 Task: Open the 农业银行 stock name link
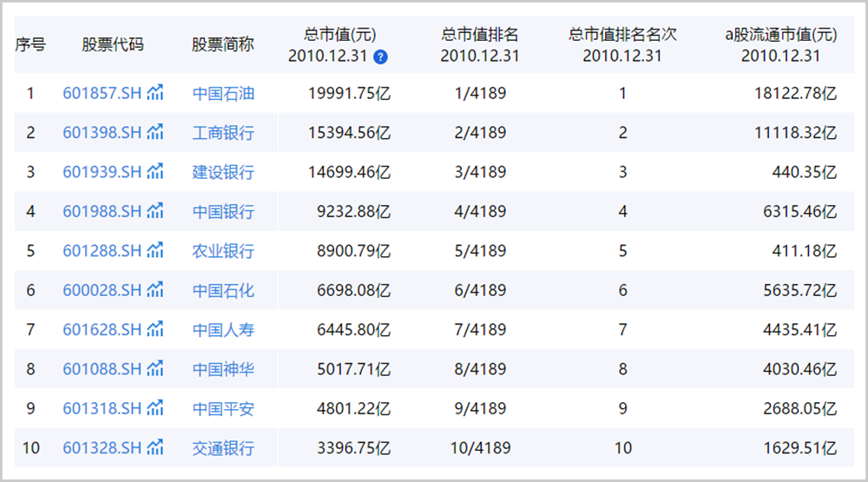click(x=223, y=250)
